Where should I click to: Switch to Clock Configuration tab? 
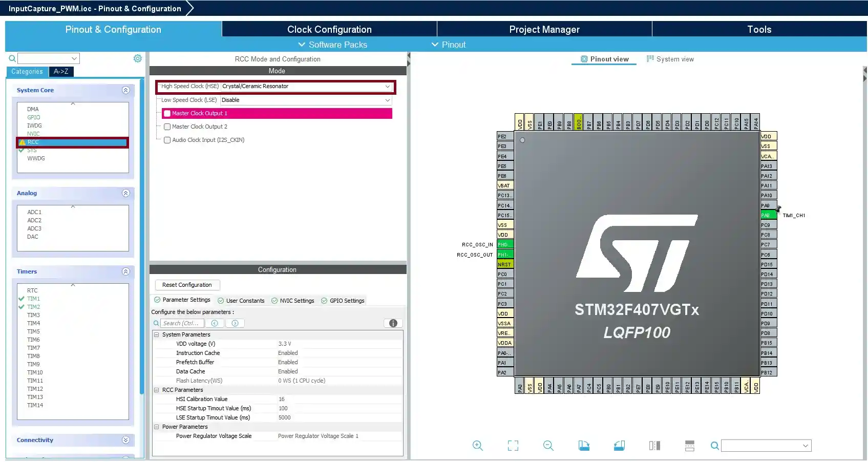pos(329,29)
